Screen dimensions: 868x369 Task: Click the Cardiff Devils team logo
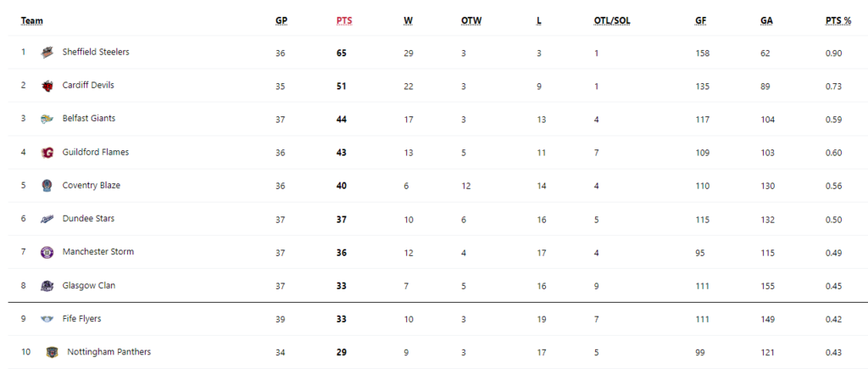pyautogui.click(x=47, y=86)
